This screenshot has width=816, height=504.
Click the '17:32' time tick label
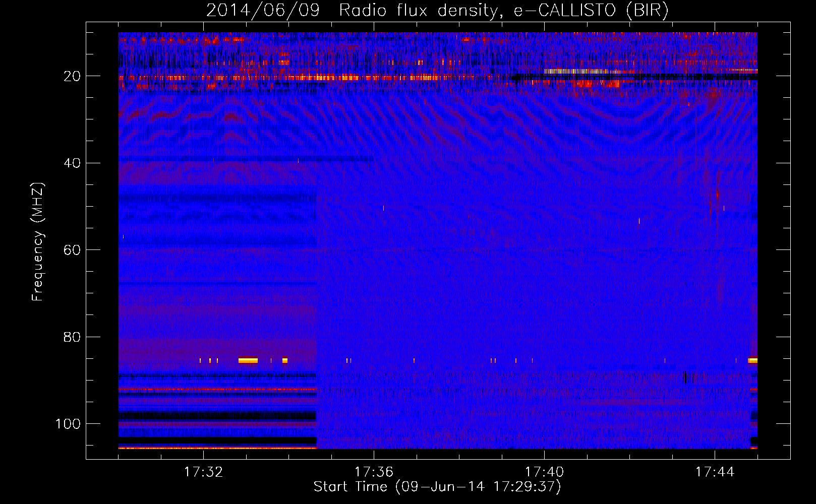click(x=203, y=472)
